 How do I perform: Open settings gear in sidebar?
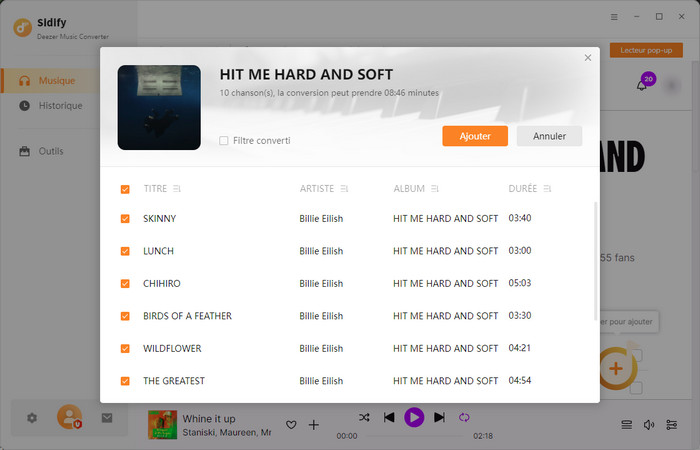[x=32, y=417]
